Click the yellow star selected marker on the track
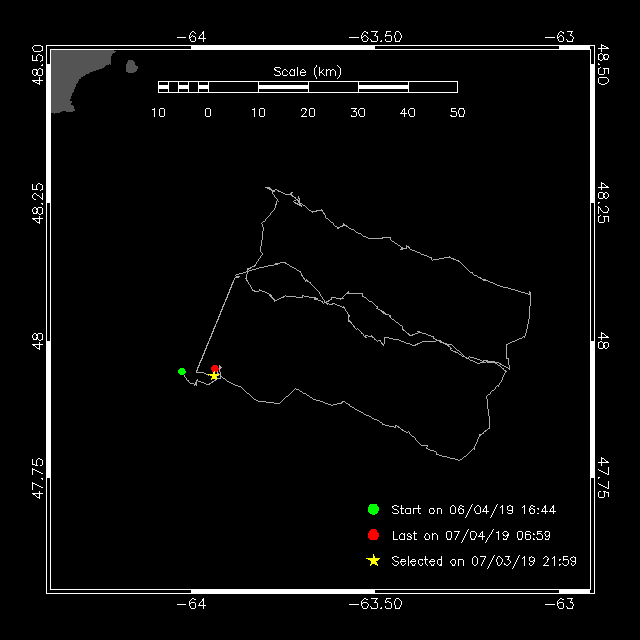 [214, 376]
